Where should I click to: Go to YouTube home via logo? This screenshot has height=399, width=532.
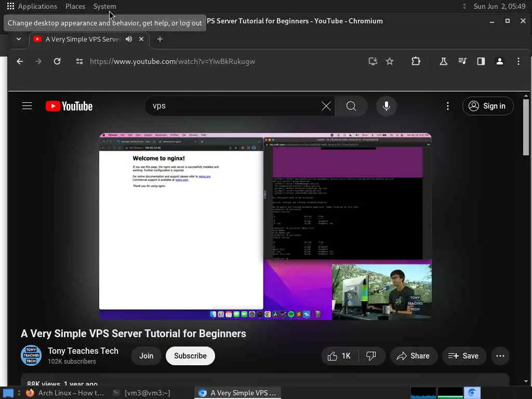pyautogui.click(x=69, y=106)
